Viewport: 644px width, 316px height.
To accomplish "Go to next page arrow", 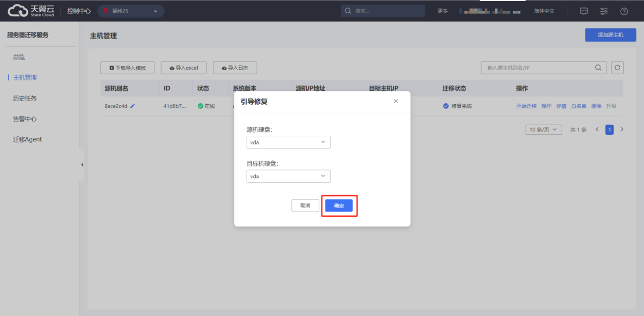I will (x=622, y=130).
